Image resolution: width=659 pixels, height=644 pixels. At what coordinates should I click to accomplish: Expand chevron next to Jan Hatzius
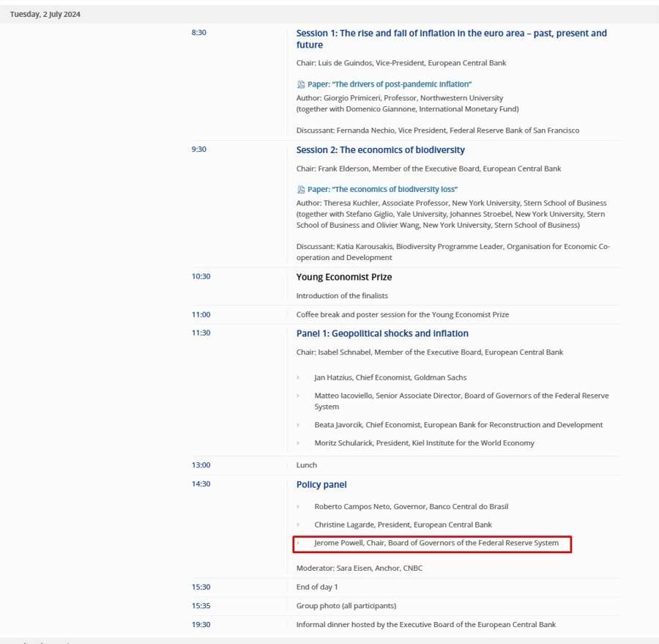[298, 378]
